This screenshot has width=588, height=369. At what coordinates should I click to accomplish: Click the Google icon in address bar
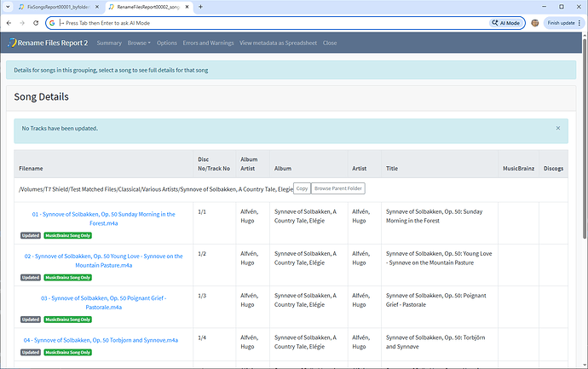(52, 23)
